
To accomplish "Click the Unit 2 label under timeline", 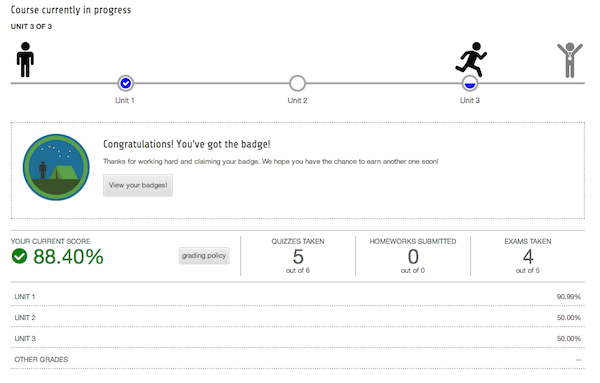I will pyautogui.click(x=297, y=101).
